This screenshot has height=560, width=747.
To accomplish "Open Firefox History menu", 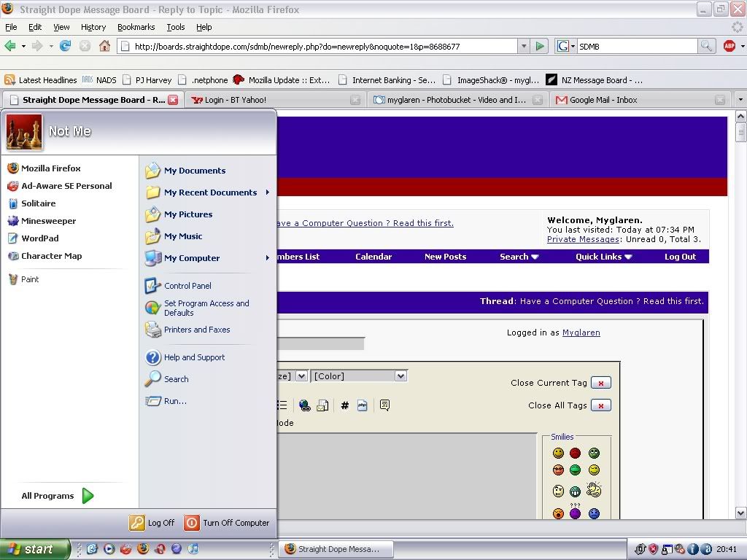I will click(93, 27).
